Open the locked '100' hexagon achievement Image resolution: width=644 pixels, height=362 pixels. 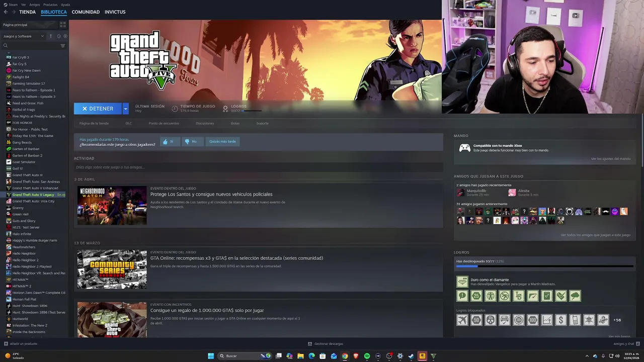[x=532, y=320]
